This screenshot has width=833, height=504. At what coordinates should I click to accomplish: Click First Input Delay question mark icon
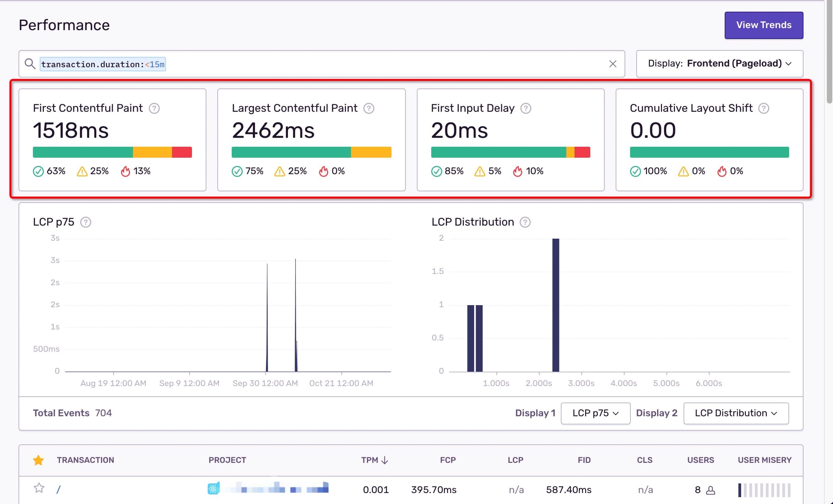(526, 108)
